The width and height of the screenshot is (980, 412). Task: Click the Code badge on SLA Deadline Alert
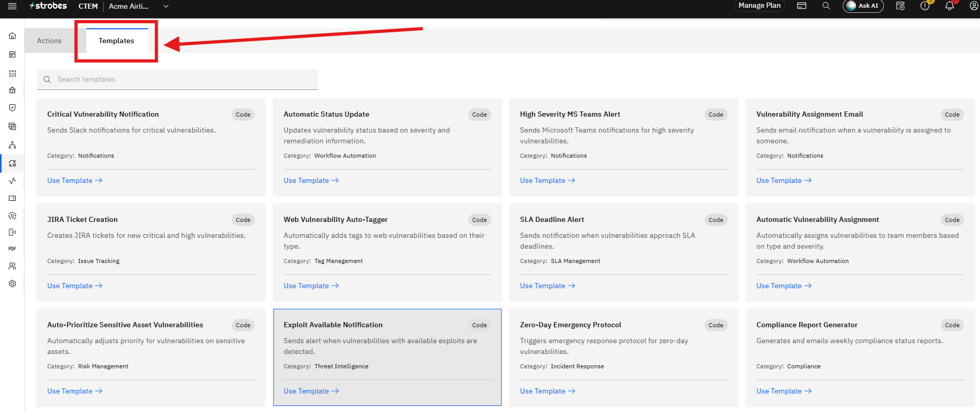point(716,220)
